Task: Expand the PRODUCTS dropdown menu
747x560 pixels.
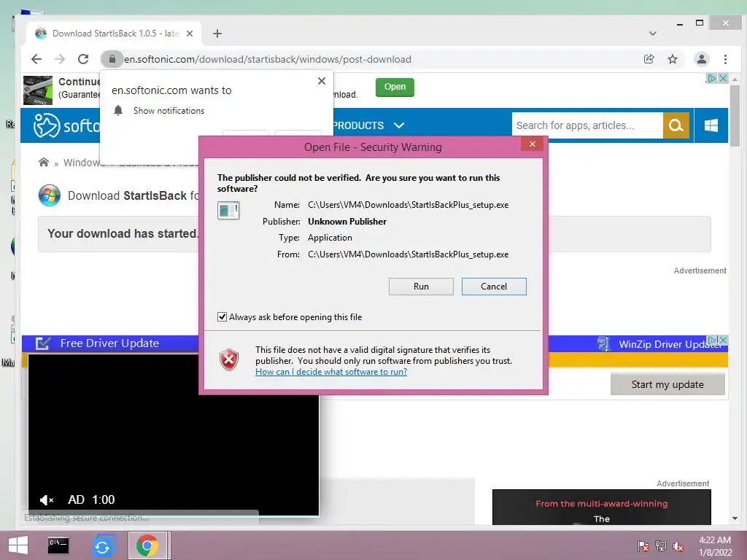Action: pyautogui.click(x=368, y=125)
